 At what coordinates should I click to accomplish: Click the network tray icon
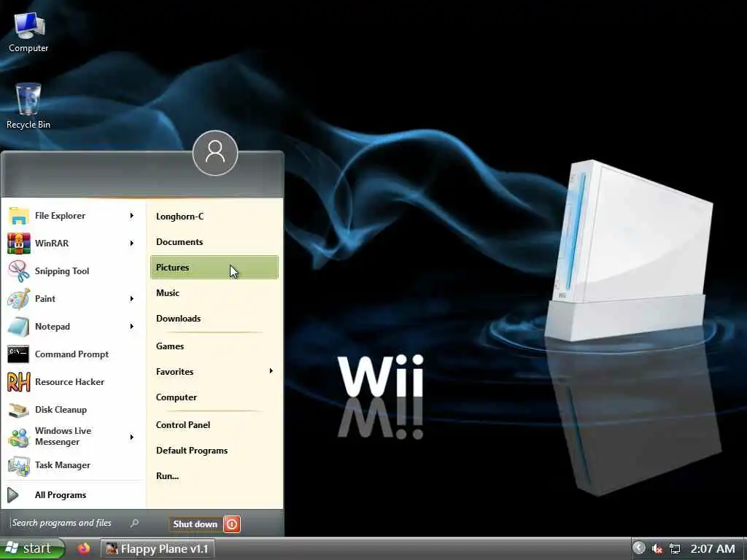coord(675,548)
